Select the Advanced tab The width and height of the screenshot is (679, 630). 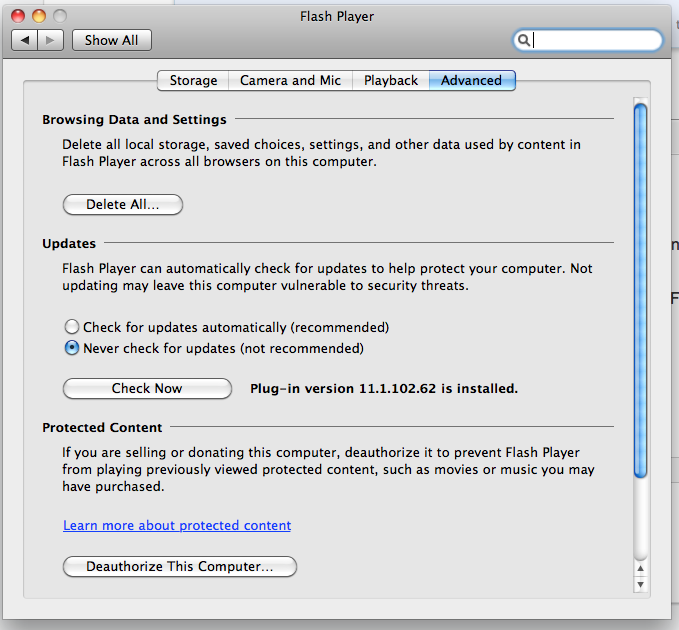[x=472, y=81]
